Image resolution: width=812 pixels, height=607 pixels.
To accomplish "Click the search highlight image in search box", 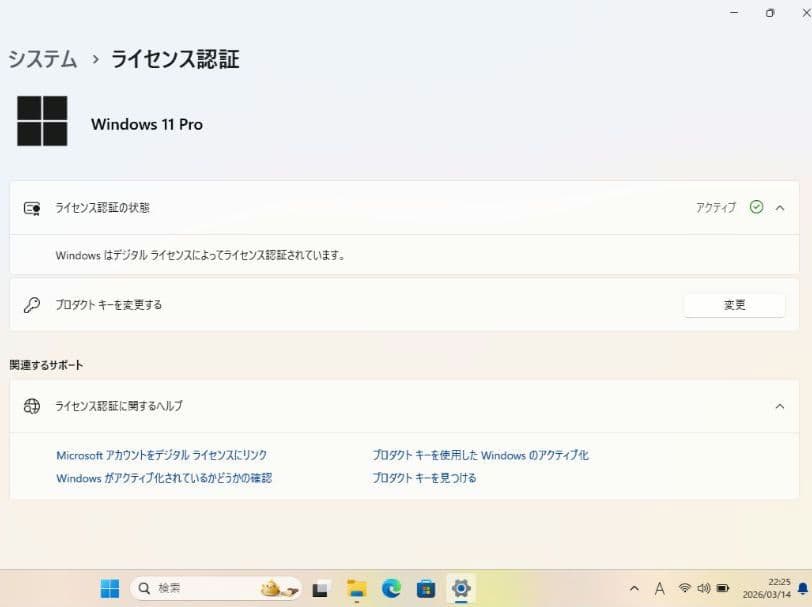I will pyautogui.click(x=280, y=588).
